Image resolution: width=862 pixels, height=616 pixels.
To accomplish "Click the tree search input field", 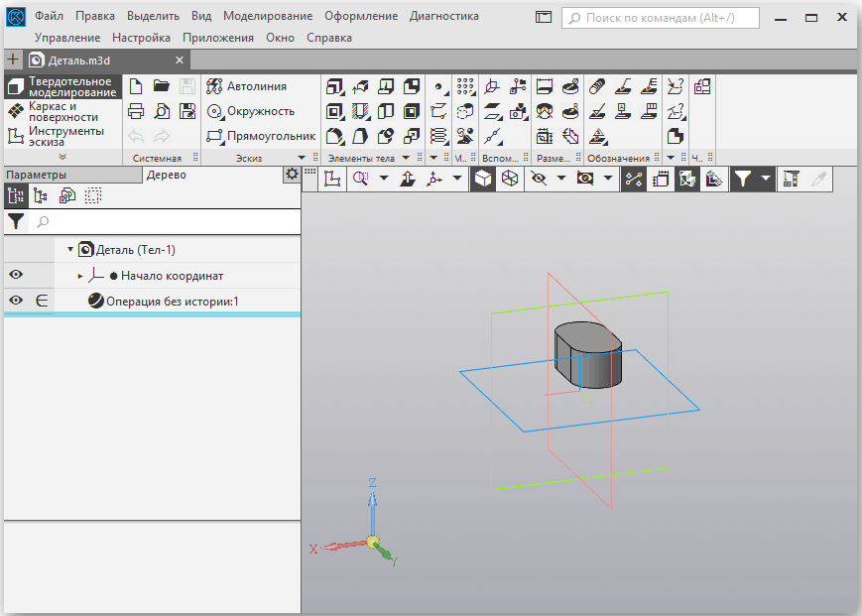I will 167,221.
